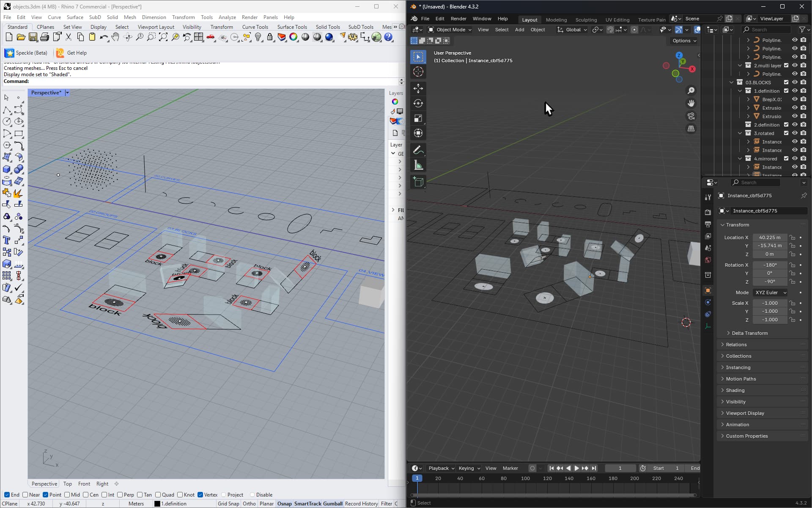Collapse the 03.BLOCKS collection tree
The height and width of the screenshot is (508, 812).
731,83
